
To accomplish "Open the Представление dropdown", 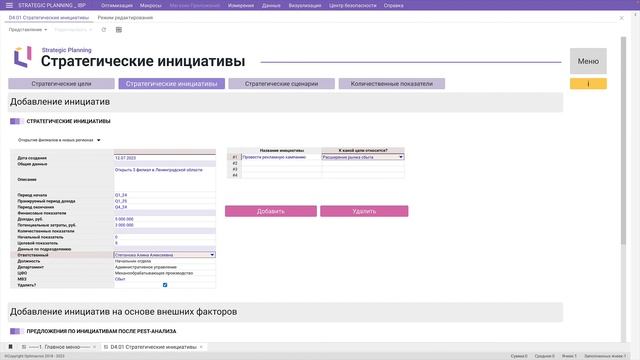I will (x=28, y=30).
